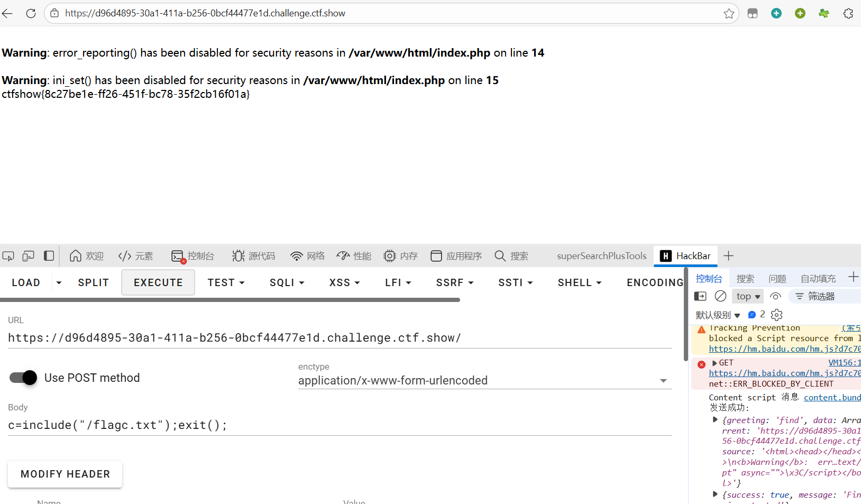Open console settings gear icon
Image resolution: width=861 pixels, height=504 pixels.
776,315
